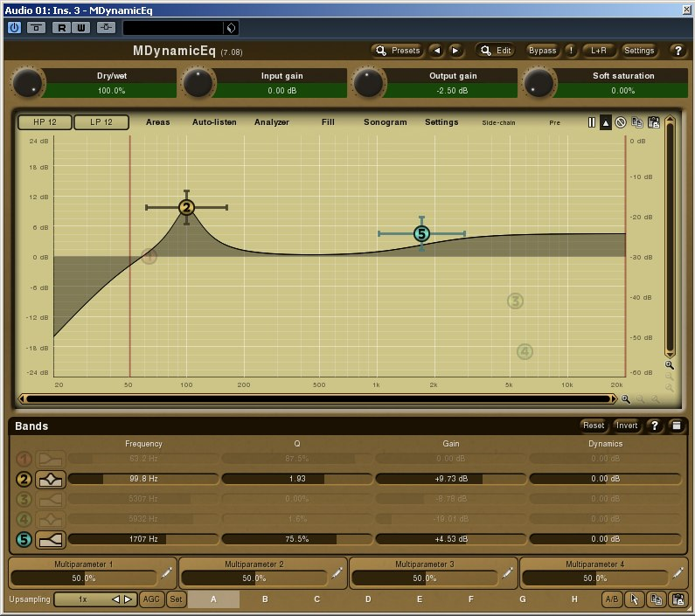Open band 3 filter type selector

point(50,500)
